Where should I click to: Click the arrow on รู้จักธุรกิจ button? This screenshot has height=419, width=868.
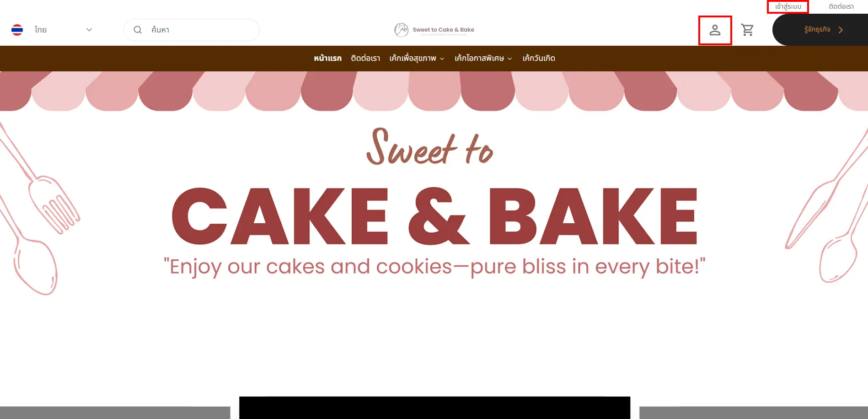[x=841, y=30]
